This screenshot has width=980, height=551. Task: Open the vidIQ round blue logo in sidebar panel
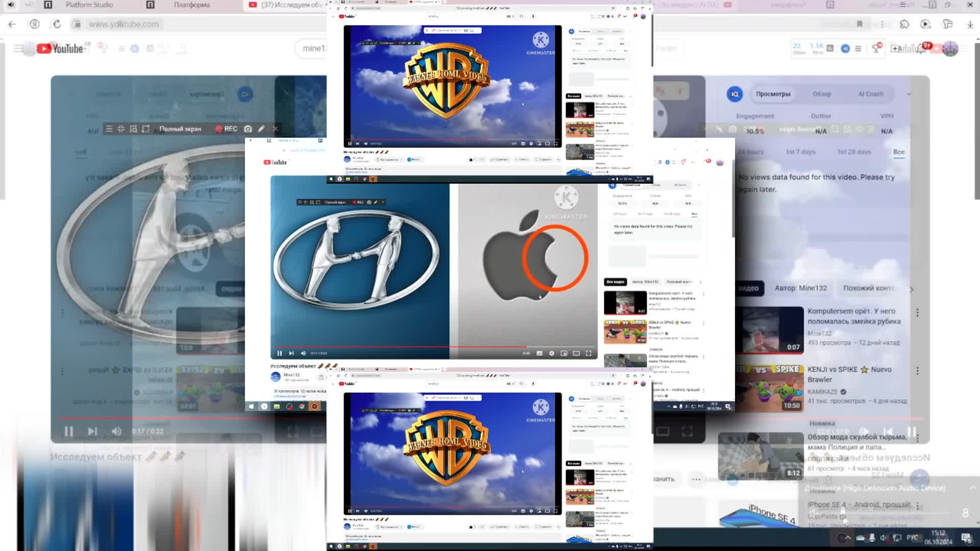click(735, 94)
